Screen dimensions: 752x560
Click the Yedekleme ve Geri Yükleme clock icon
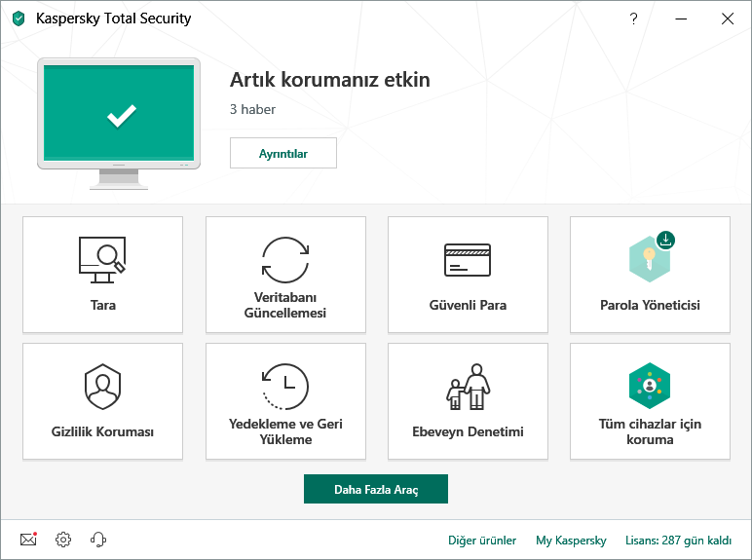284,385
